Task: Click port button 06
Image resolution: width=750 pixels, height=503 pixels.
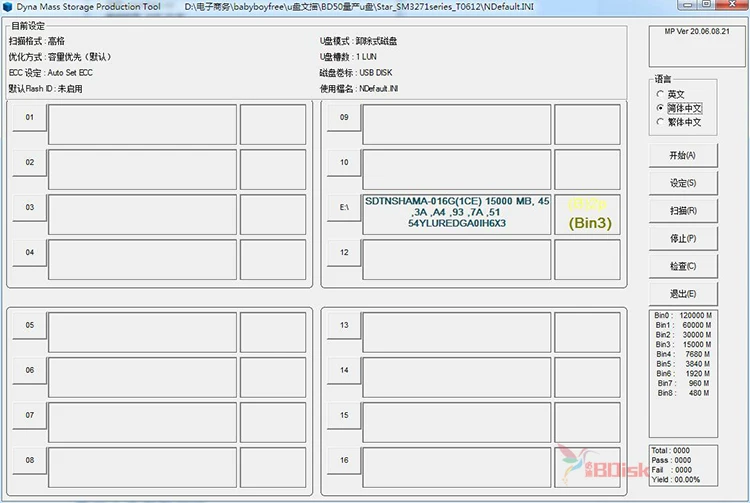Action: click(x=30, y=370)
